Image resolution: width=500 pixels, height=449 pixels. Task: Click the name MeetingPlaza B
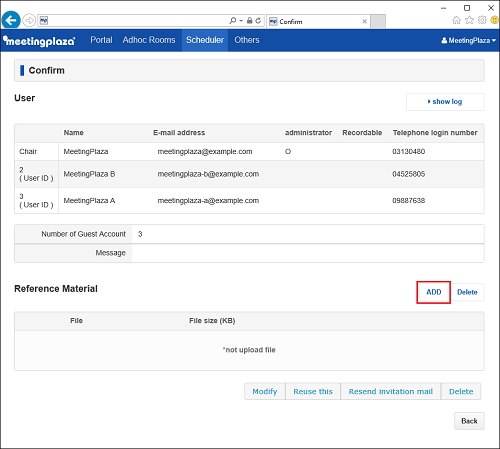(89, 174)
